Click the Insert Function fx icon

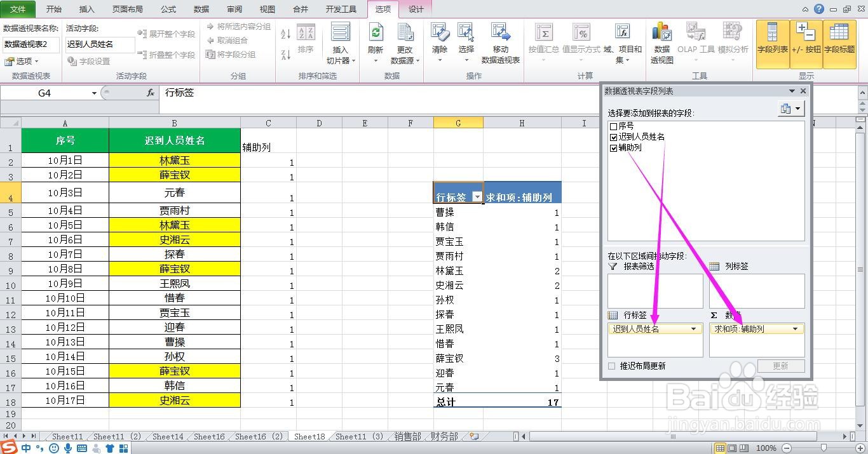tap(151, 93)
